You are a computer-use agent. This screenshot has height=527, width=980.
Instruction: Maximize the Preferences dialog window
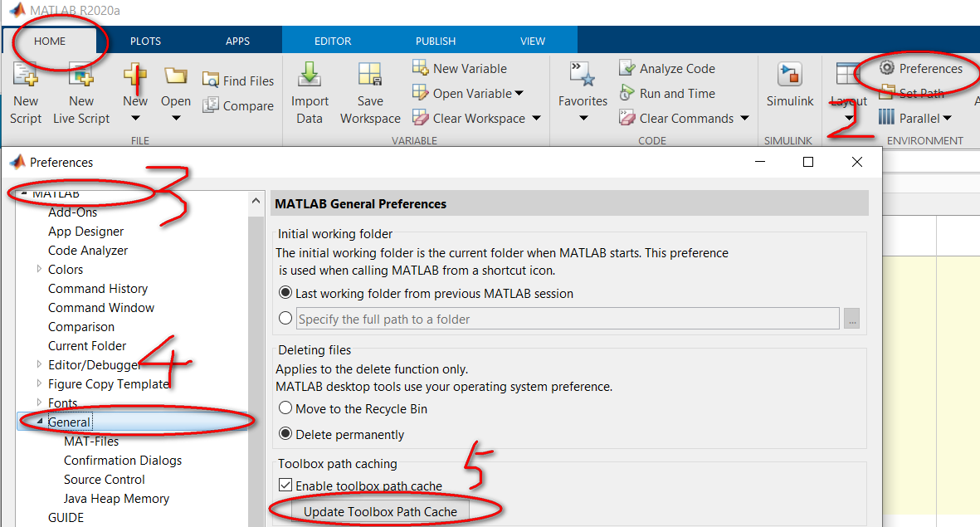pyautogui.click(x=808, y=162)
